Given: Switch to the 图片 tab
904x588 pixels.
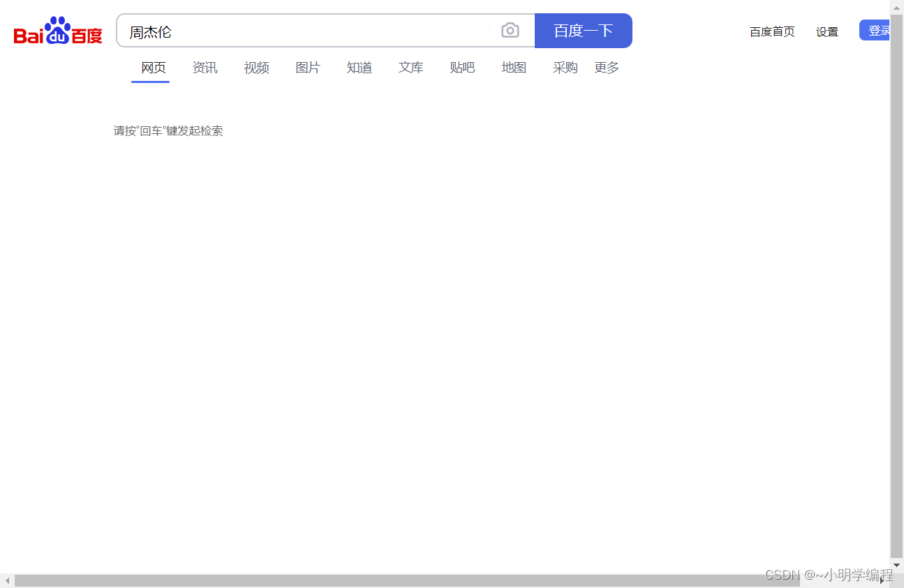Looking at the screenshot, I should point(308,68).
